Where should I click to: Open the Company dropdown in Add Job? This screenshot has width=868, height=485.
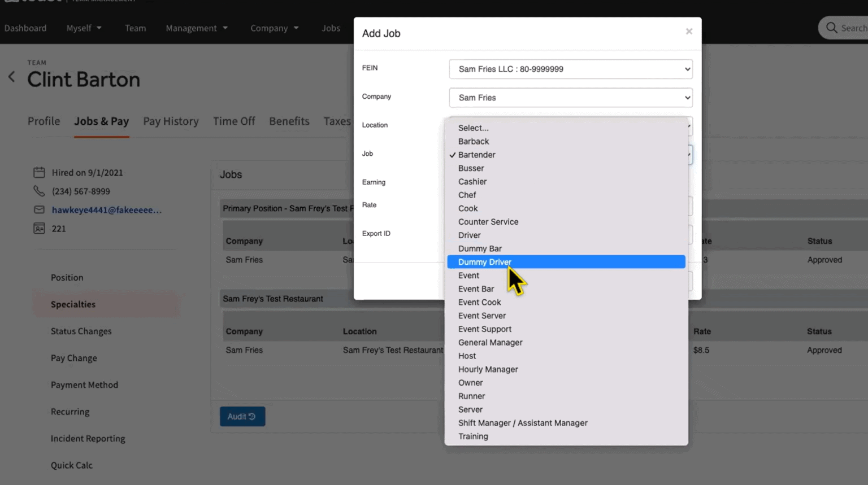point(570,98)
